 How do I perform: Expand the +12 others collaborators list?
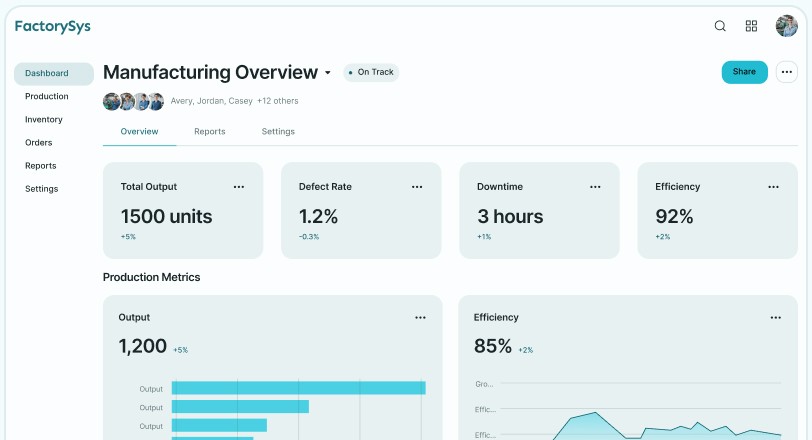(x=278, y=101)
